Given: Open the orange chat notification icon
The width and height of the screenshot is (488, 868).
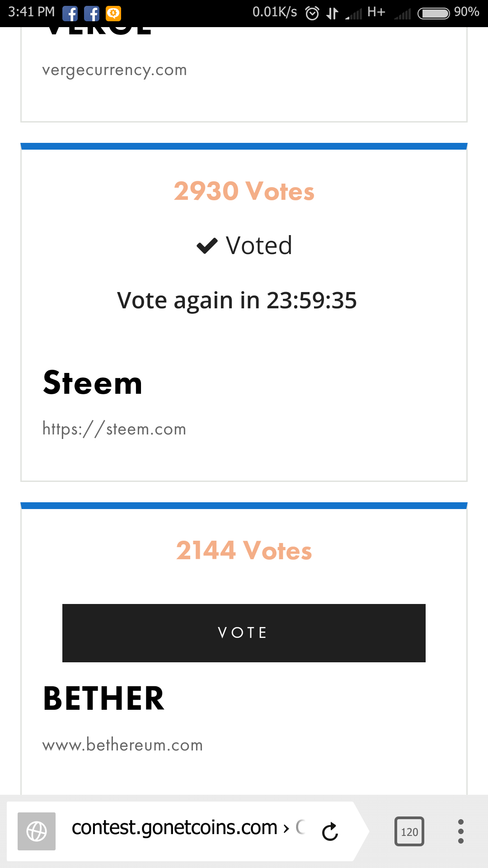Looking at the screenshot, I should tap(113, 14).
